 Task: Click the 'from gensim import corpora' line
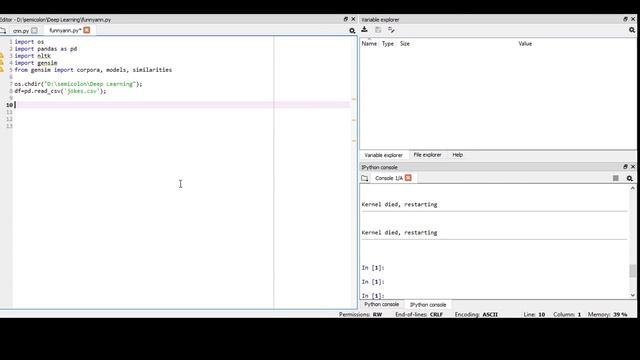coord(93,70)
